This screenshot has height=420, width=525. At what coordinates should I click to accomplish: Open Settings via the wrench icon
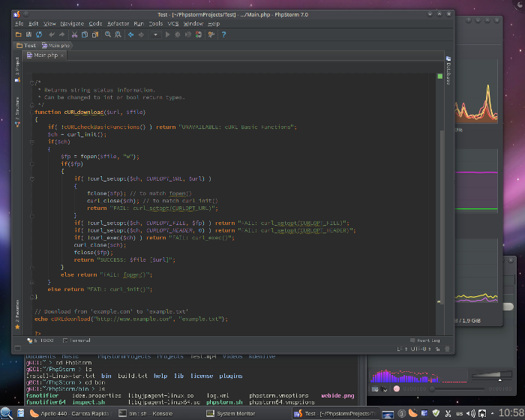click(211, 34)
